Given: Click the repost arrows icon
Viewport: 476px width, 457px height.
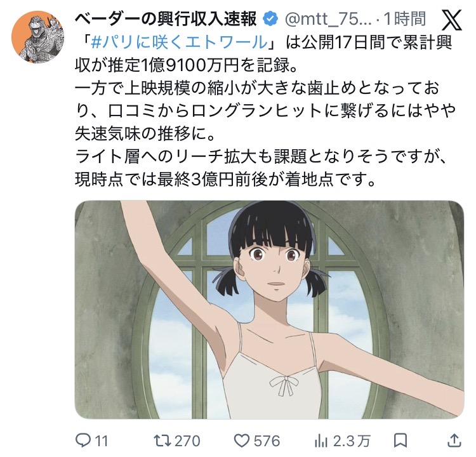Looking at the screenshot, I should tap(162, 441).
